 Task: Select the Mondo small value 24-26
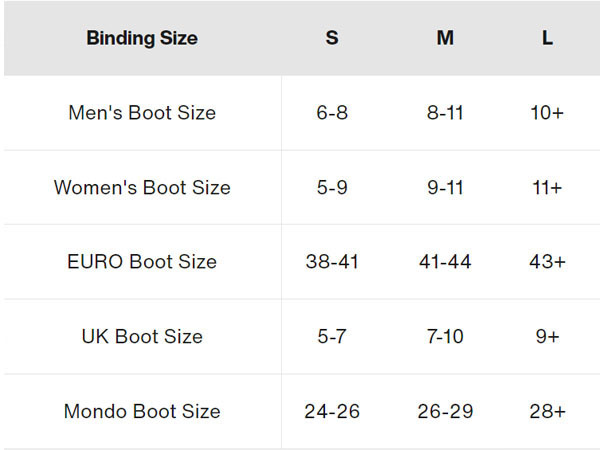(x=332, y=411)
